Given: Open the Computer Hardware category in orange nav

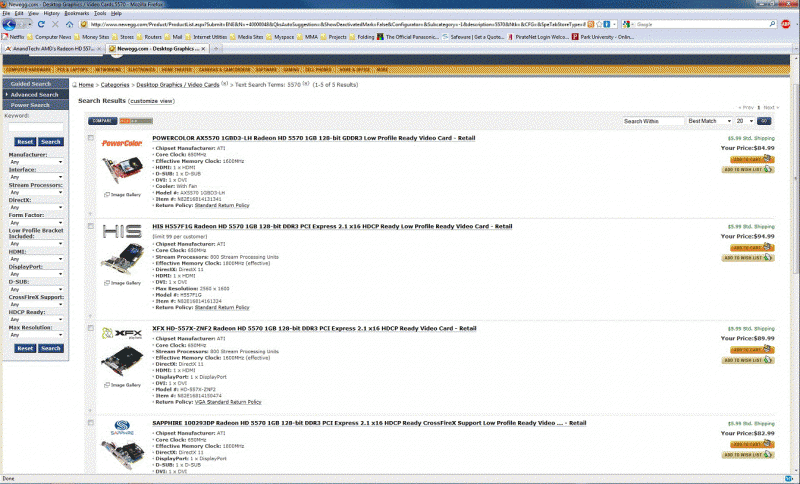Looking at the screenshot, I should [x=28, y=69].
